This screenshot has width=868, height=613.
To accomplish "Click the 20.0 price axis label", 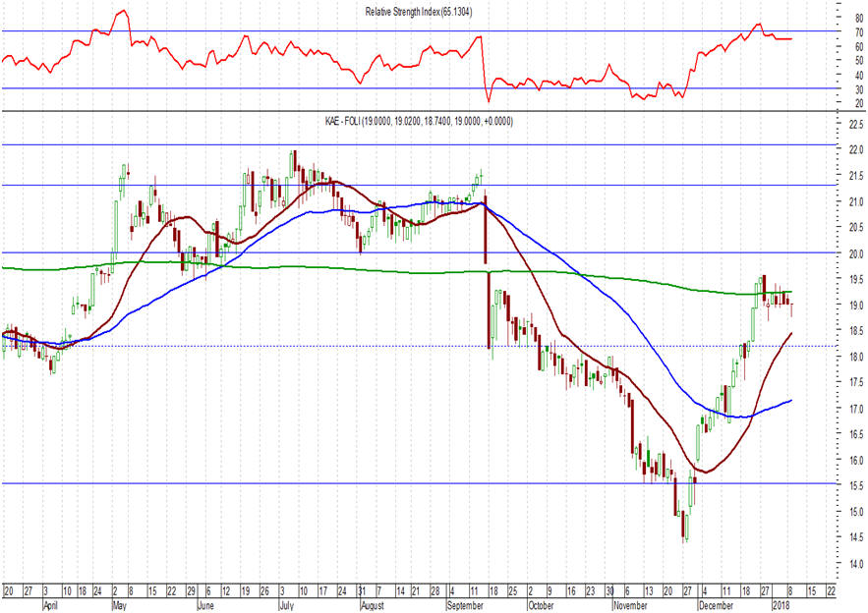I will [x=857, y=253].
